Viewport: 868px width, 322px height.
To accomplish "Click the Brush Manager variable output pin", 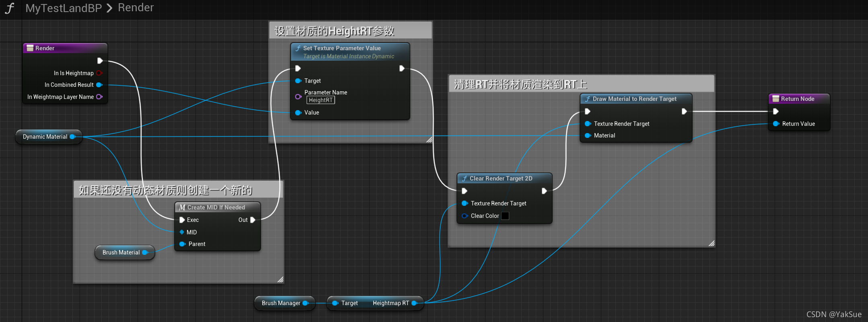I will 305,303.
